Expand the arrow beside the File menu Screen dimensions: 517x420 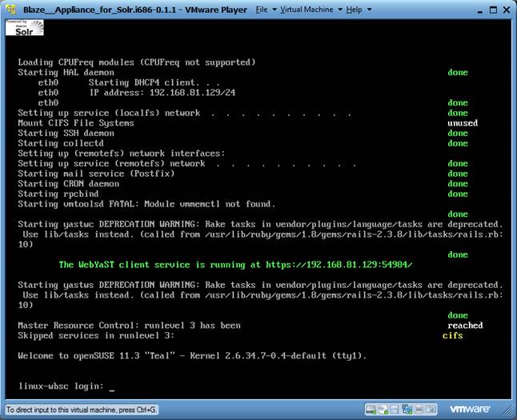tap(274, 11)
